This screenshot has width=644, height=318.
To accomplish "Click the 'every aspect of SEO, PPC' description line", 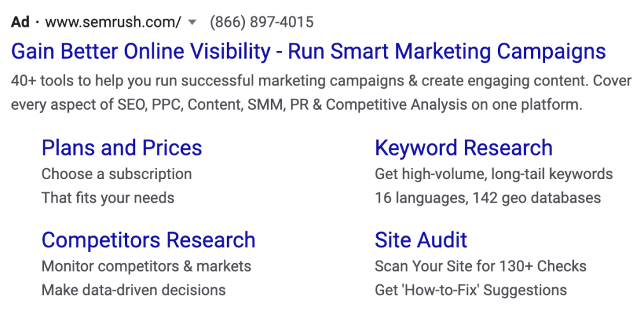I will [x=296, y=105].
